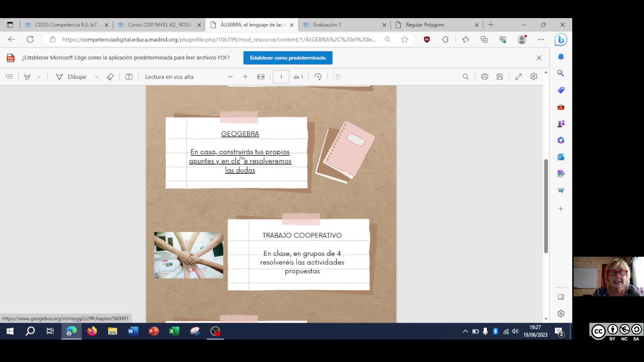644x362 pixels.
Task: Expand the Highlight color dropdown arrow
Action: [39, 77]
